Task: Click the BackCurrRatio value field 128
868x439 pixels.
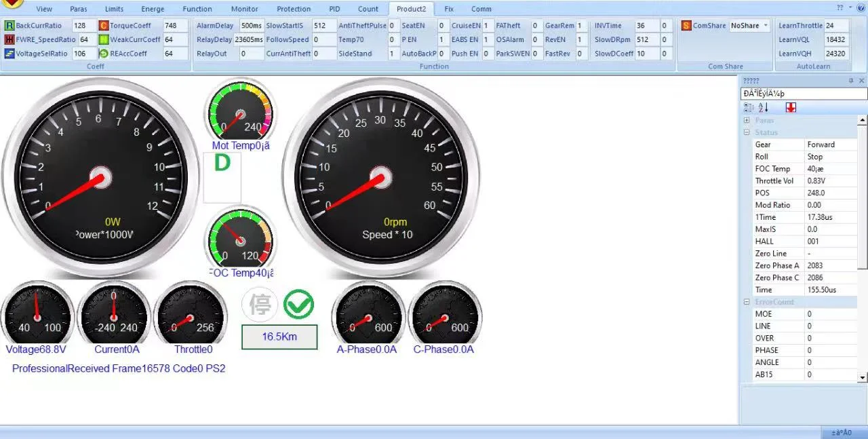Action: (84, 26)
